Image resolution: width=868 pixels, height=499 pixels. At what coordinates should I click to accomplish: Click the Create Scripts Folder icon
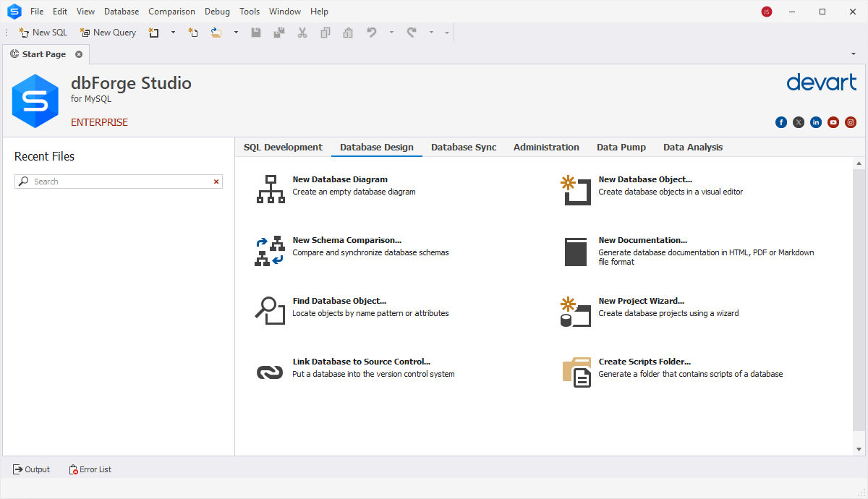point(577,372)
